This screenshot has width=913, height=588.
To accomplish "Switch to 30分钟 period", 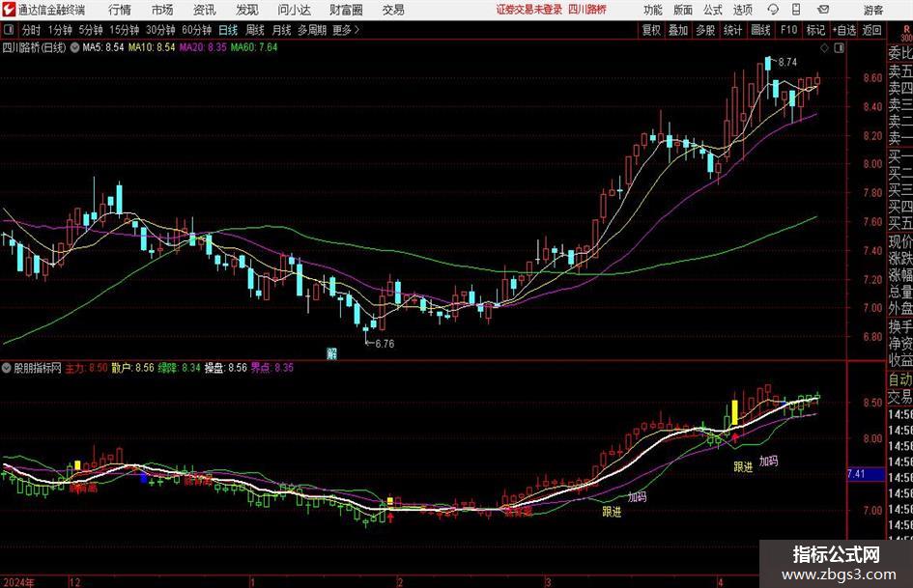I will (160, 30).
